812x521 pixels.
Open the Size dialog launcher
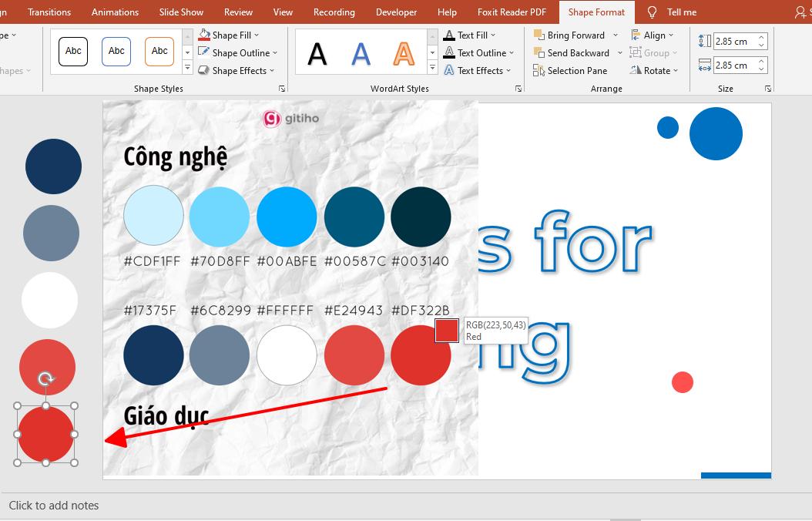click(x=768, y=89)
